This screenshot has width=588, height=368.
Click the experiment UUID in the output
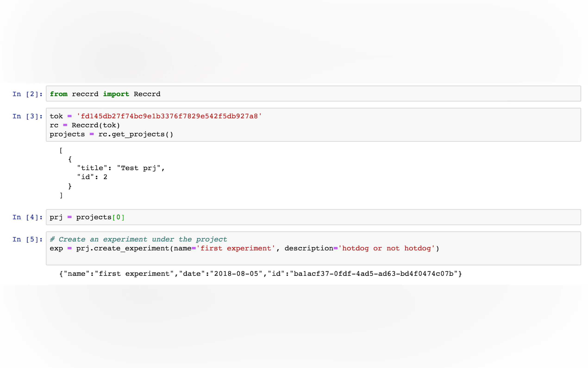[374, 274]
